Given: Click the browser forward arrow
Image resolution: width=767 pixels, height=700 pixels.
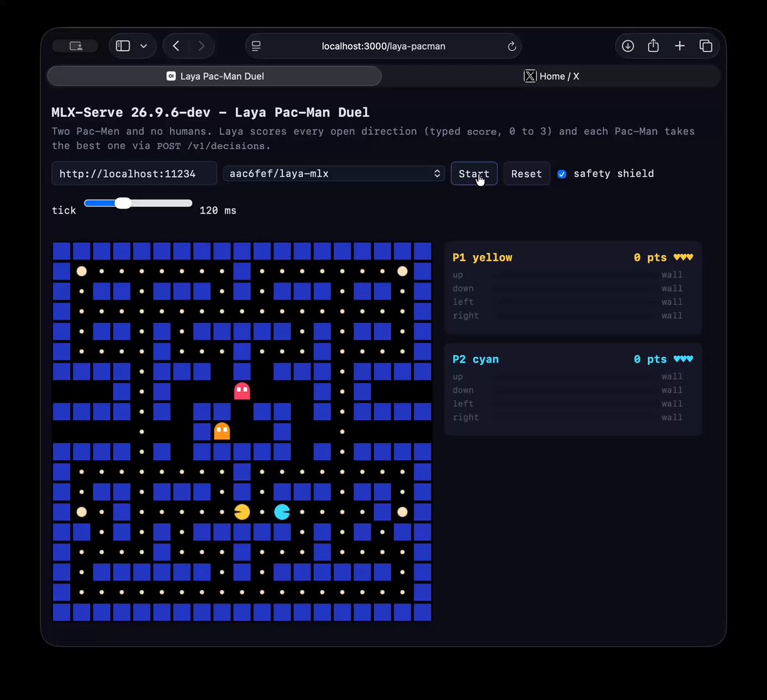Looking at the screenshot, I should (x=201, y=46).
